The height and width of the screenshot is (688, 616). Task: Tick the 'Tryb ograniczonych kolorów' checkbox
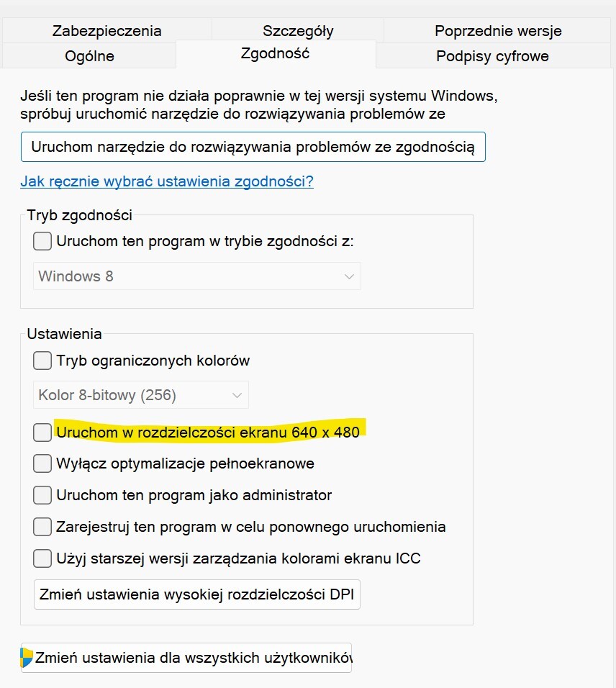coord(42,361)
